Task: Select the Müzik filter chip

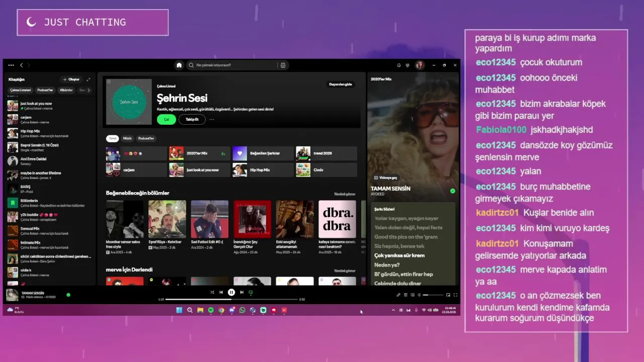Action: pyautogui.click(x=127, y=138)
